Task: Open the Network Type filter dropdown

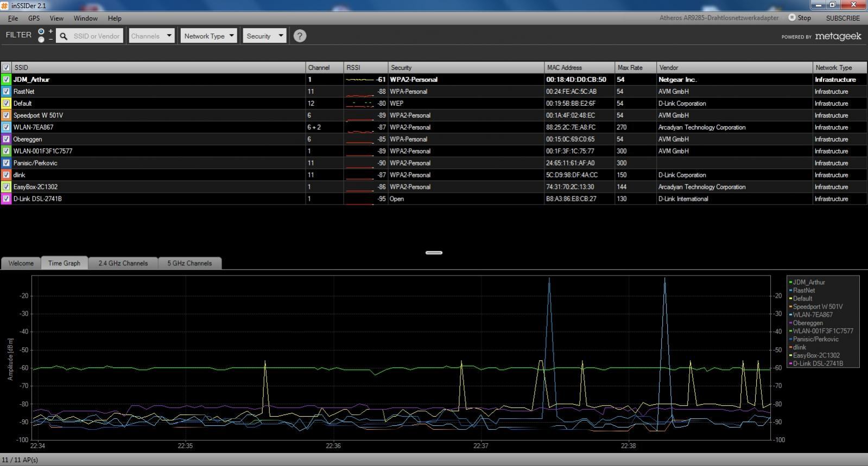Action: pyautogui.click(x=209, y=36)
